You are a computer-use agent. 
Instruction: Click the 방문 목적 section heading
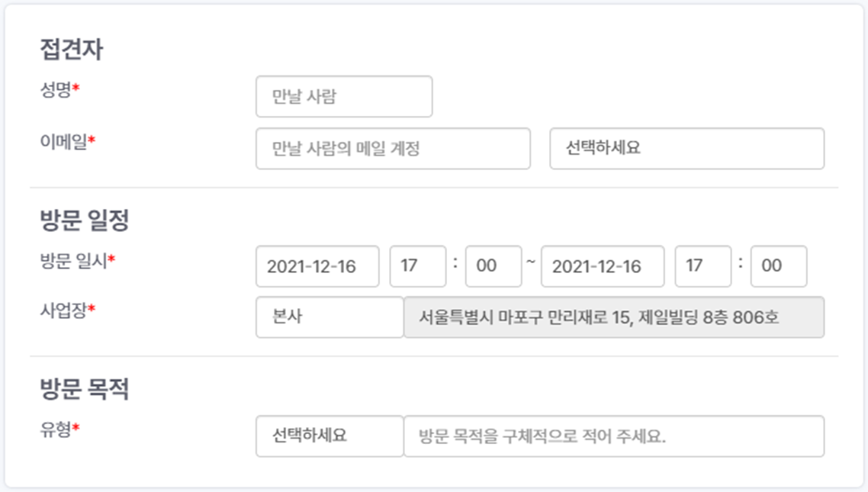84,390
